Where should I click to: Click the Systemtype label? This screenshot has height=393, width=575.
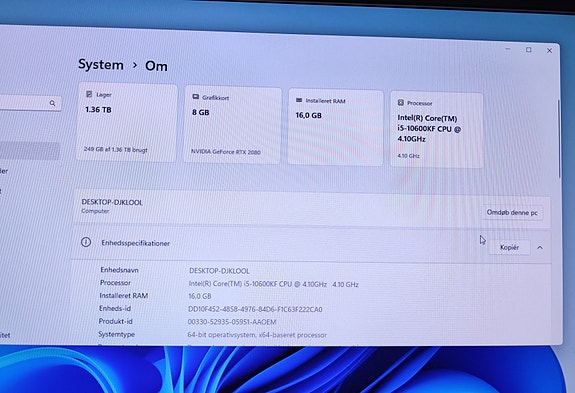[117, 334]
